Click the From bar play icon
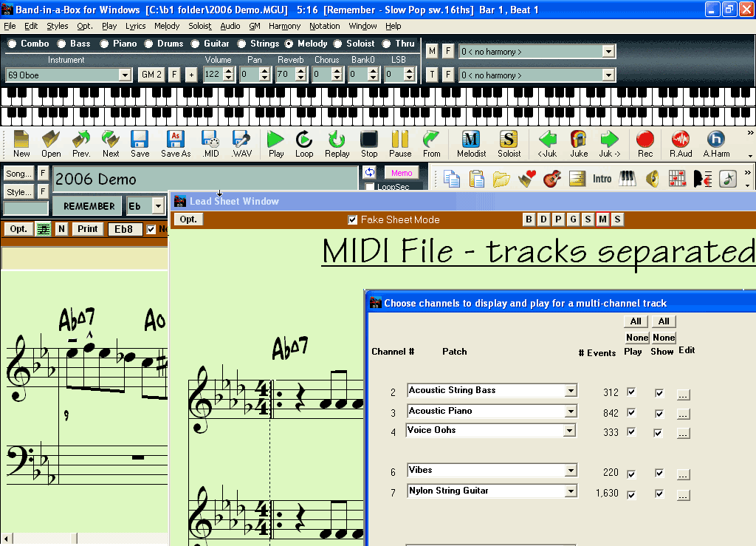Viewport: 756px width, 546px height. point(431,144)
